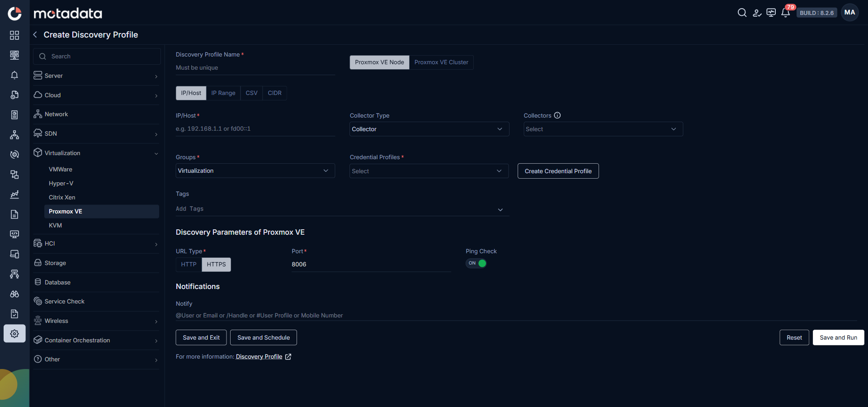This screenshot has width=868, height=407.
Task: Select HTTP URL type
Action: (x=189, y=265)
